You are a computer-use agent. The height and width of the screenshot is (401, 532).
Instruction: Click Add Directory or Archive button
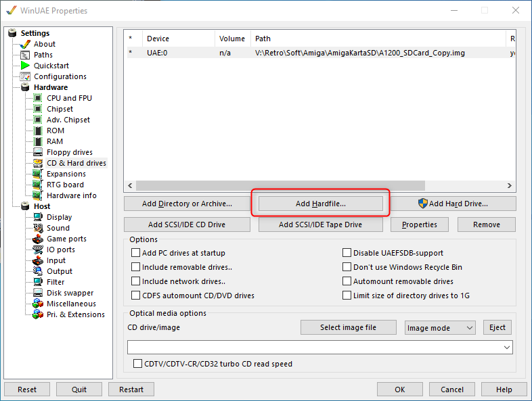coord(187,204)
